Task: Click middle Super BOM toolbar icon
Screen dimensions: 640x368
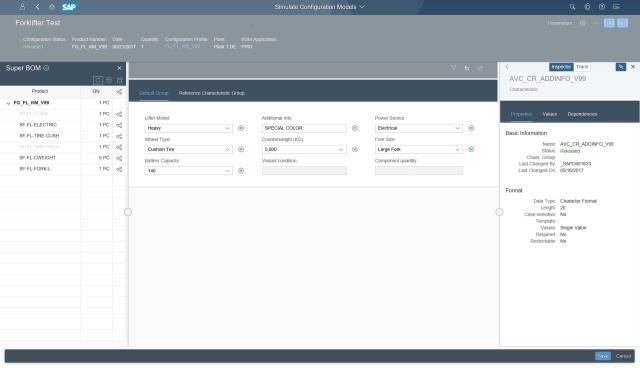Action: 109,80
